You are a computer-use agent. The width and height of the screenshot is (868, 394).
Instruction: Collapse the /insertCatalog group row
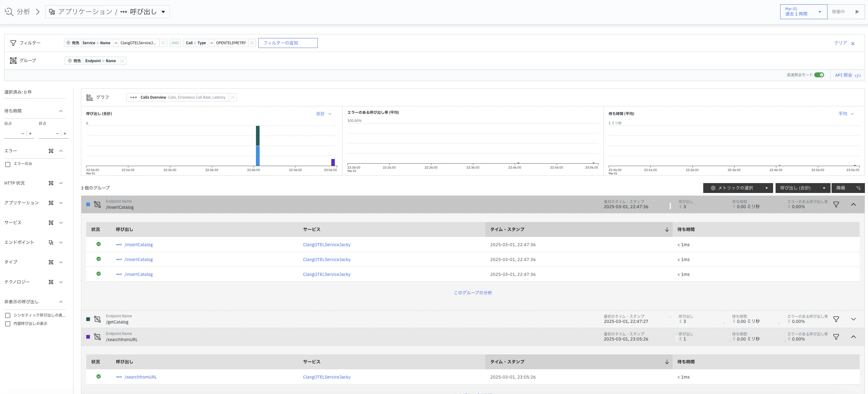coord(853,205)
